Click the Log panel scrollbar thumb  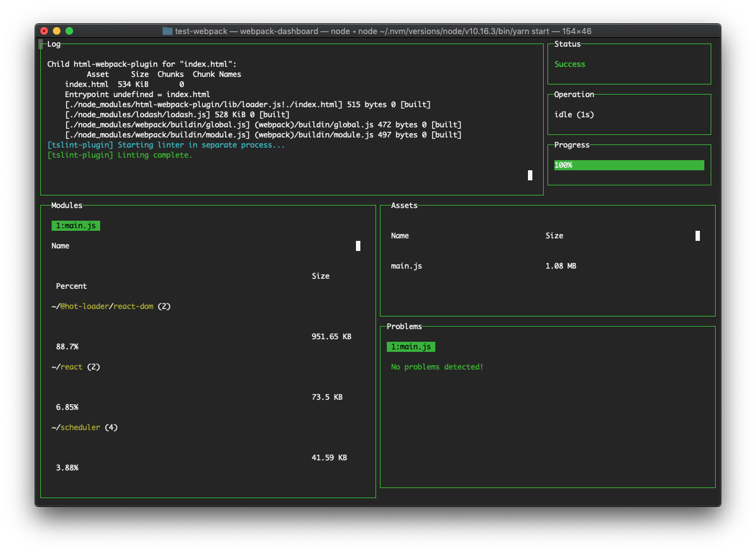(529, 175)
